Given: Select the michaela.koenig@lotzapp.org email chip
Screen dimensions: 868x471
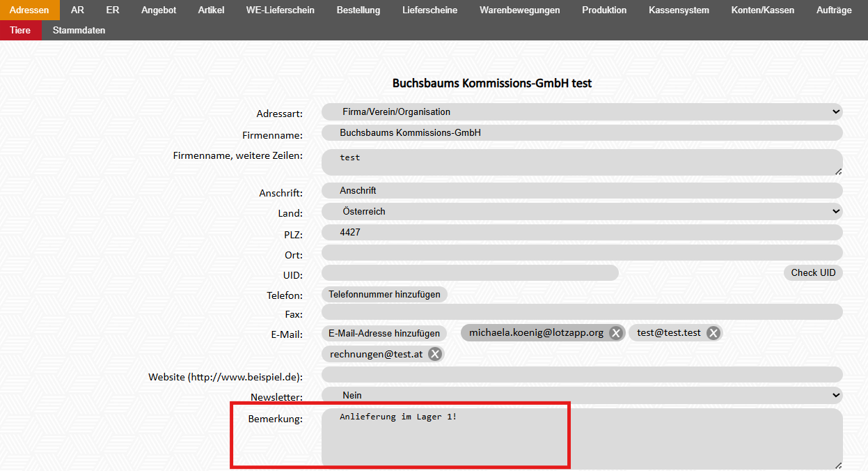Looking at the screenshot, I should click(536, 333).
